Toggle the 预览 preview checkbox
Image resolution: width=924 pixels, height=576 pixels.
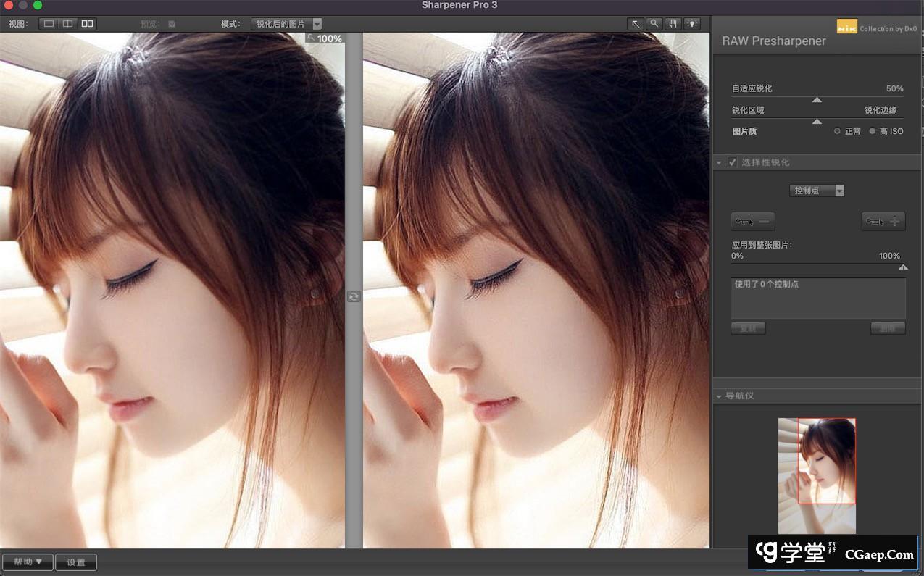[x=172, y=24]
